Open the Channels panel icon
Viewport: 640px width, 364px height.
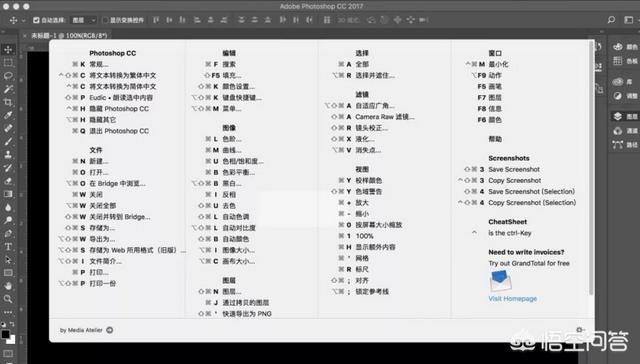(x=618, y=131)
